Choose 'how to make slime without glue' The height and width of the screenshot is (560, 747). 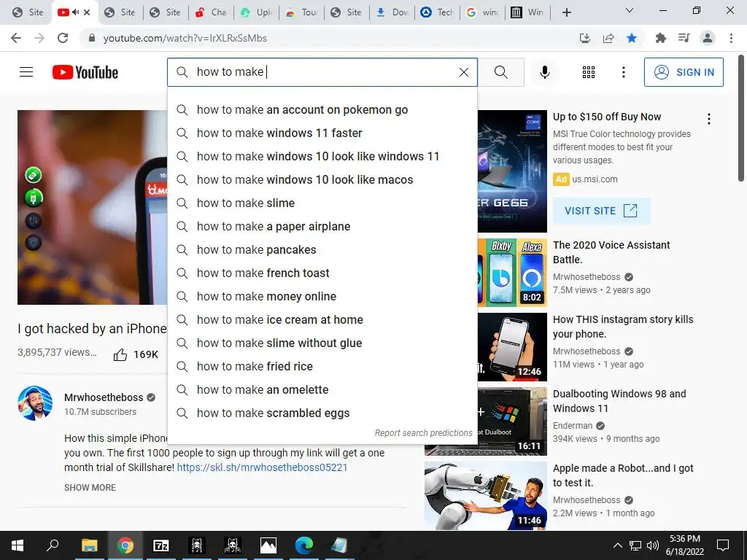pyautogui.click(x=322, y=343)
